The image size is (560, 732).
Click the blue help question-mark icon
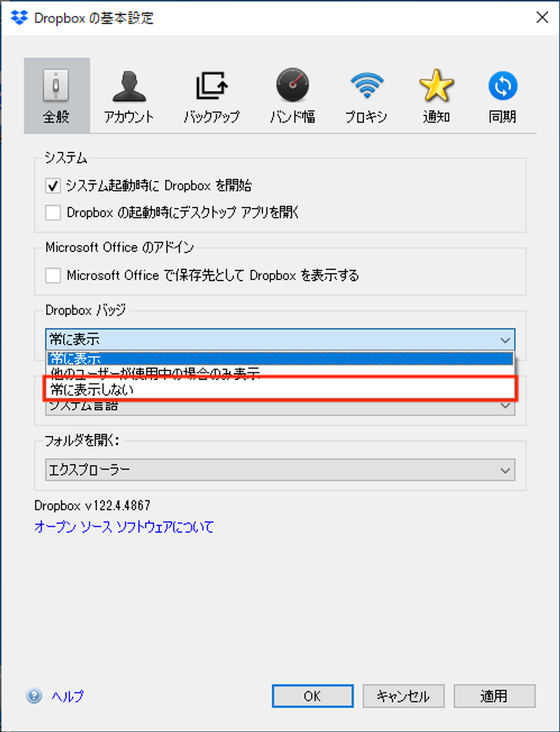[x=34, y=696]
